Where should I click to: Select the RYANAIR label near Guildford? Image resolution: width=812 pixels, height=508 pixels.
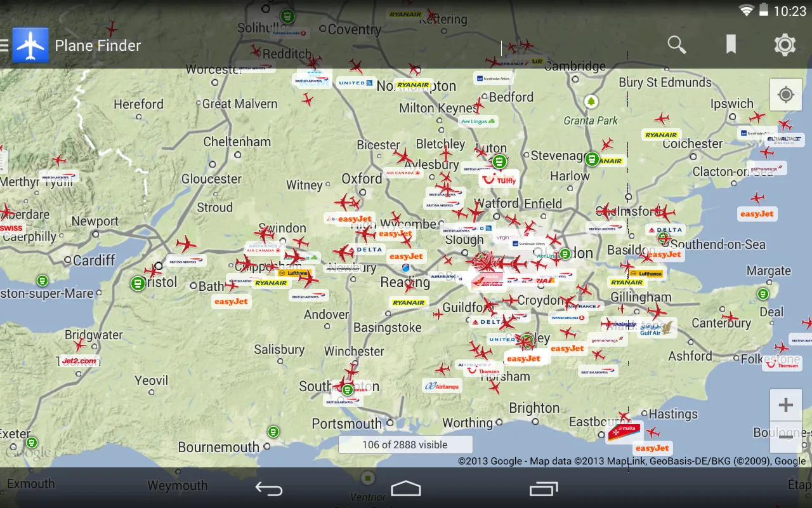coord(409,303)
